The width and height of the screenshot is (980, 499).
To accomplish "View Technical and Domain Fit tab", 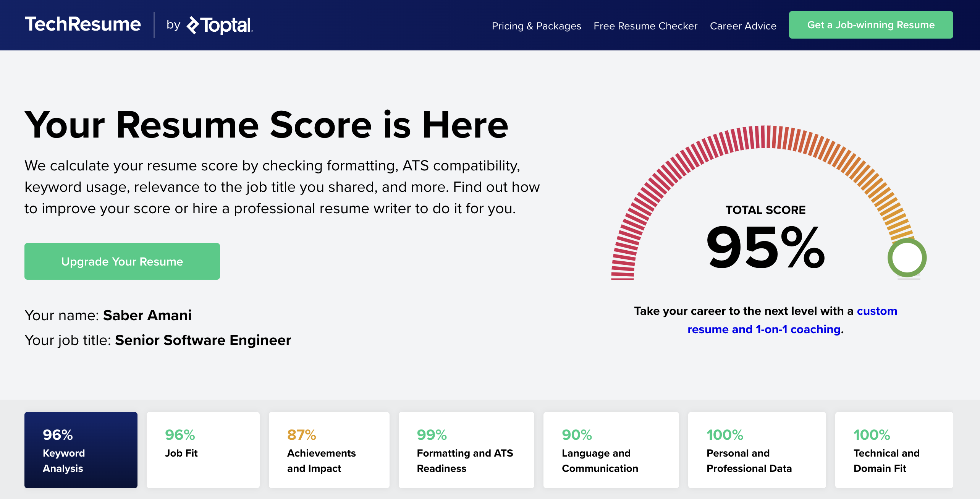I will (x=894, y=450).
